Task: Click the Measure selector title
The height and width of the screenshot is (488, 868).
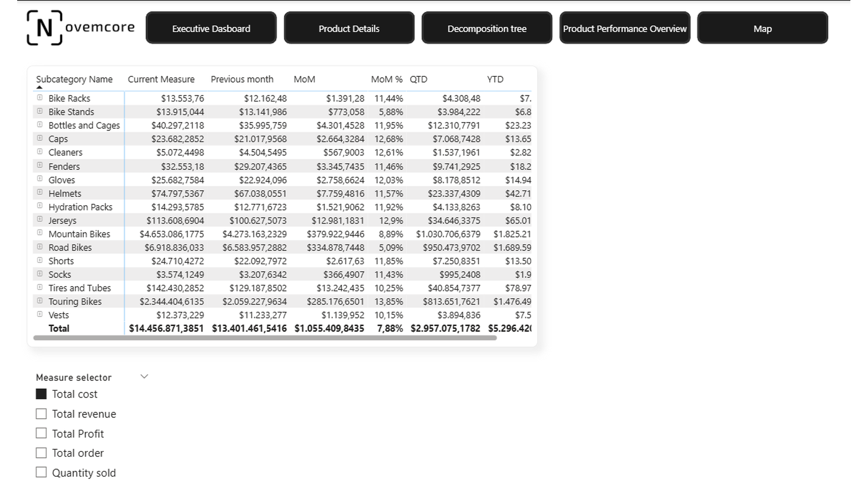Action: [x=74, y=377]
